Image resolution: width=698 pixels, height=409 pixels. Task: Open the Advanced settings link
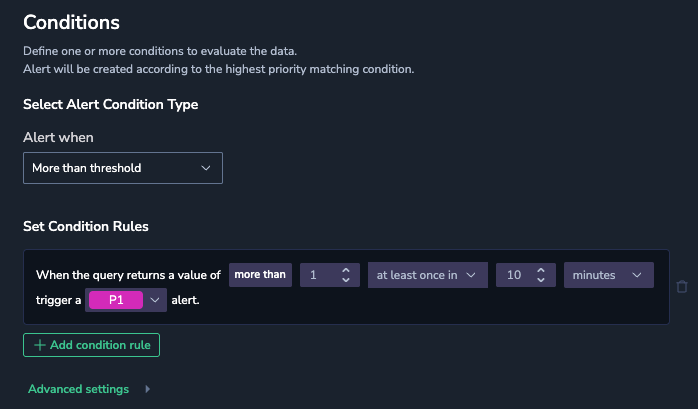click(x=78, y=389)
